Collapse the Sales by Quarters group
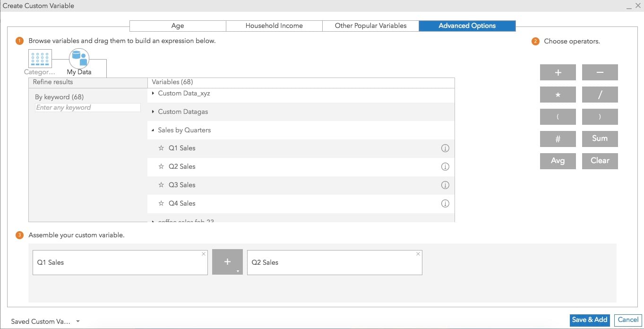Screen dimensions: 644x329 click(153, 130)
